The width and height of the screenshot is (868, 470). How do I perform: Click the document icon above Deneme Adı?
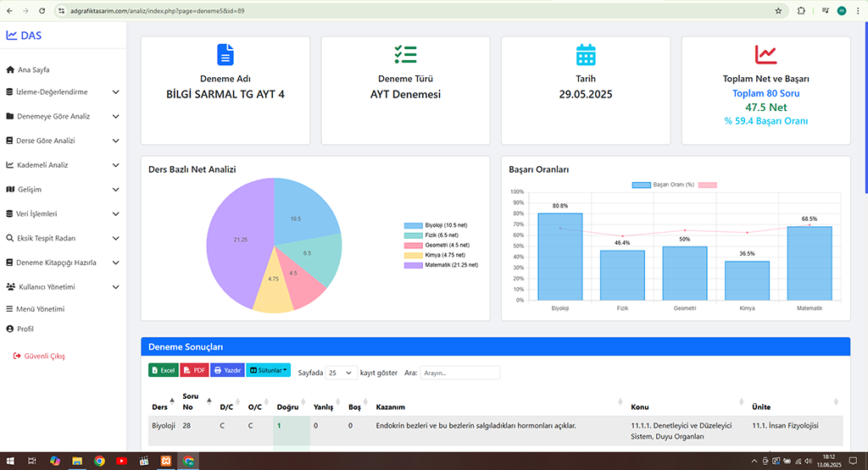point(225,55)
